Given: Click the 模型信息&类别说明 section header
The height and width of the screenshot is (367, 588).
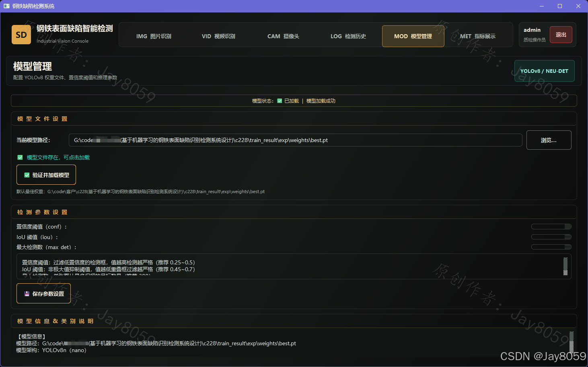Looking at the screenshot, I should click(55, 321).
